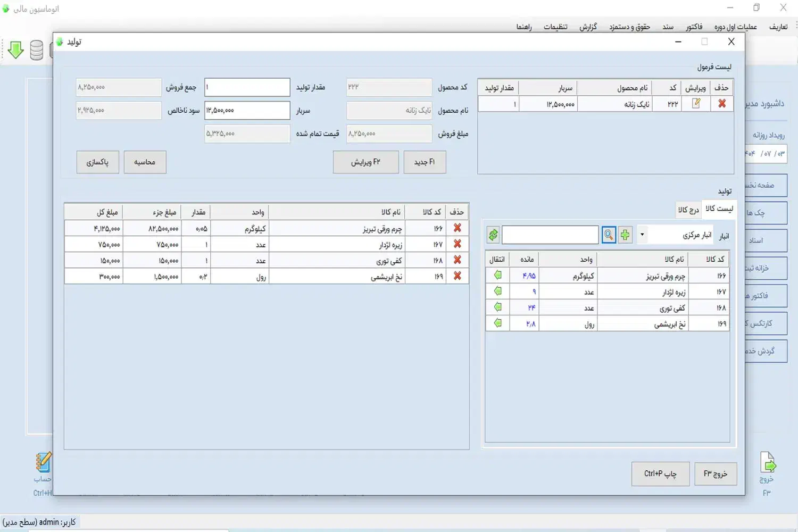This screenshot has height=532, width=798.
Task: Click the edit pencil icon for formula 222
Action: pyautogui.click(x=696, y=104)
